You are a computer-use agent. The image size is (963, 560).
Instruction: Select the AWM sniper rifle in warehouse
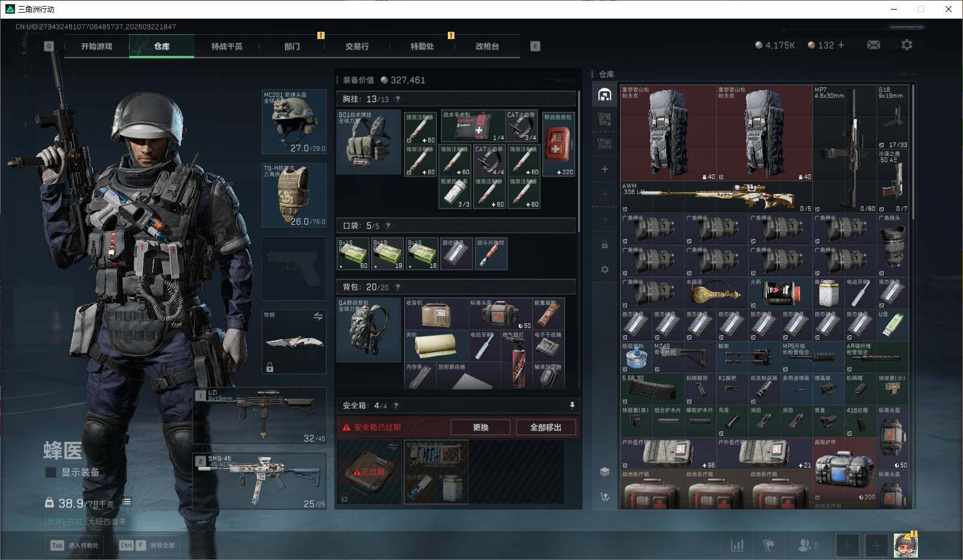[717, 197]
